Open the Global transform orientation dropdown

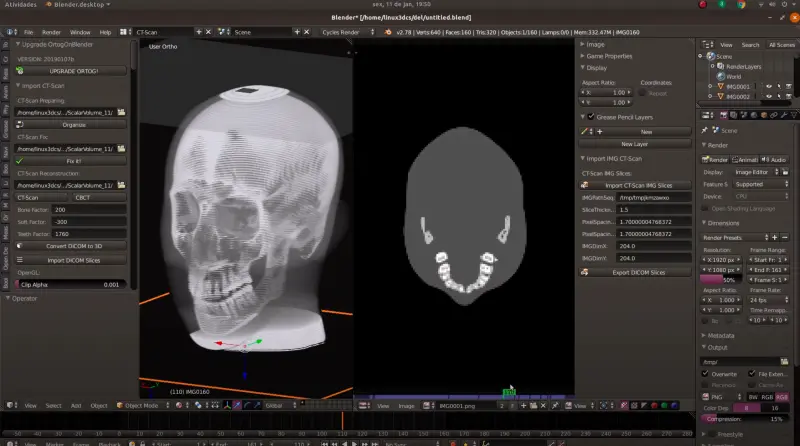[x=280, y=406]
